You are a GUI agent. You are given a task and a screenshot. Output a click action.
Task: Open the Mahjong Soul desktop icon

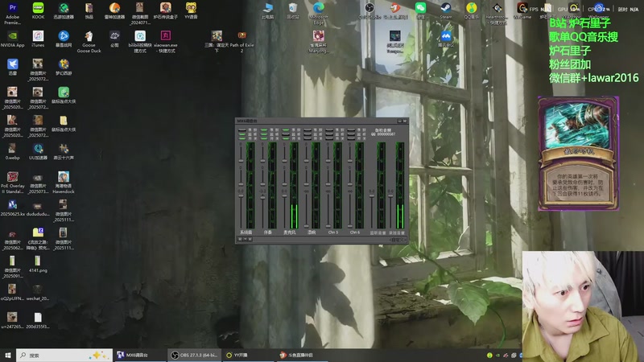(318, 42)
